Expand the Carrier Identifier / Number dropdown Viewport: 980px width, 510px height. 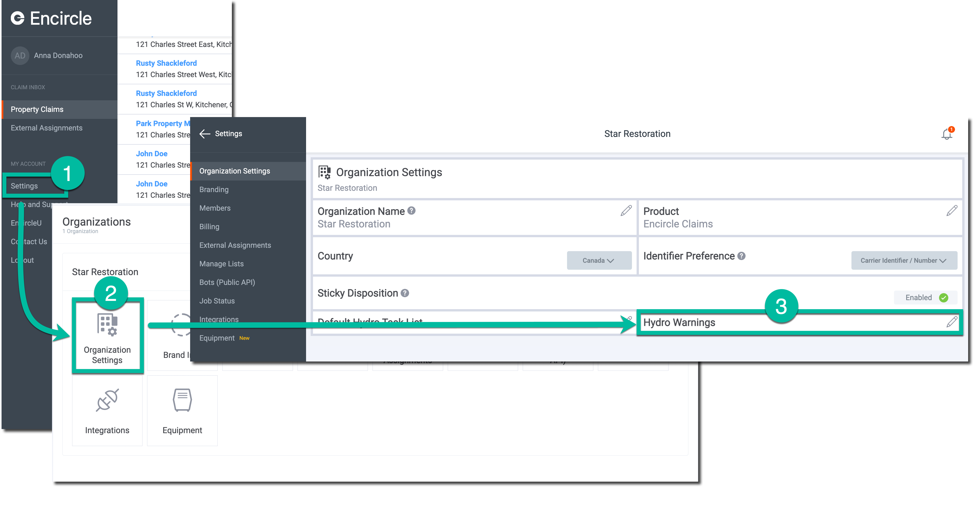tap(904, 260)
